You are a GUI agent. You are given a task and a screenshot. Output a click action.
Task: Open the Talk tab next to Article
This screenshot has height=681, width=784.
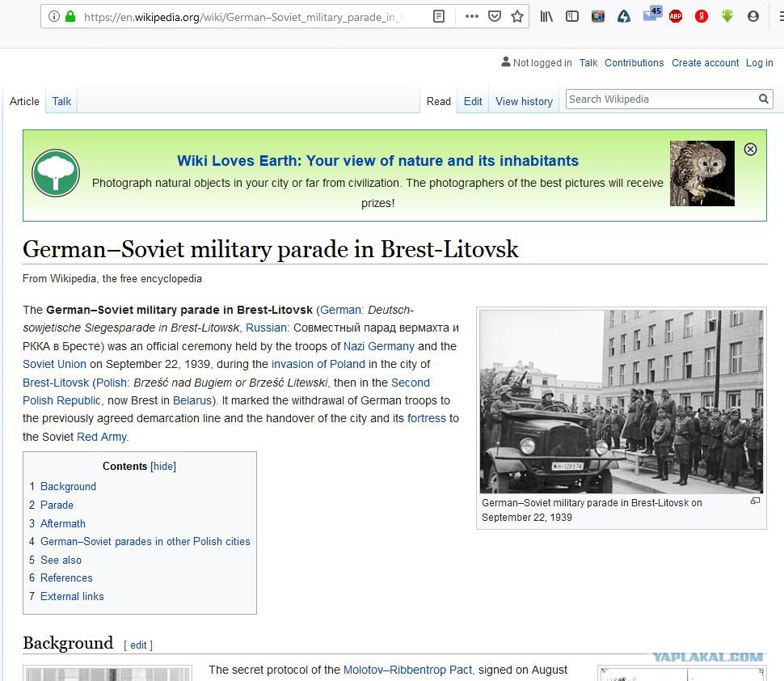click(x=61, y=101)
